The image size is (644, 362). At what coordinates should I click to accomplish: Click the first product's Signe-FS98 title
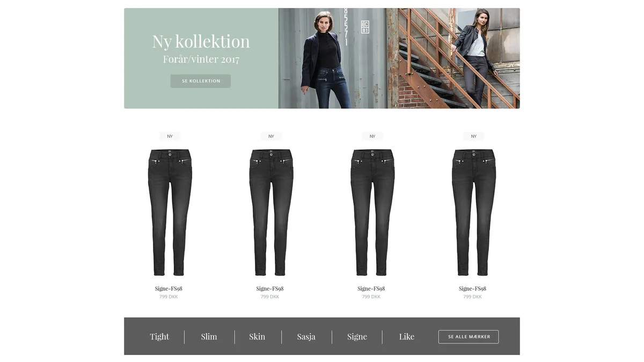(x=169, y=289)
